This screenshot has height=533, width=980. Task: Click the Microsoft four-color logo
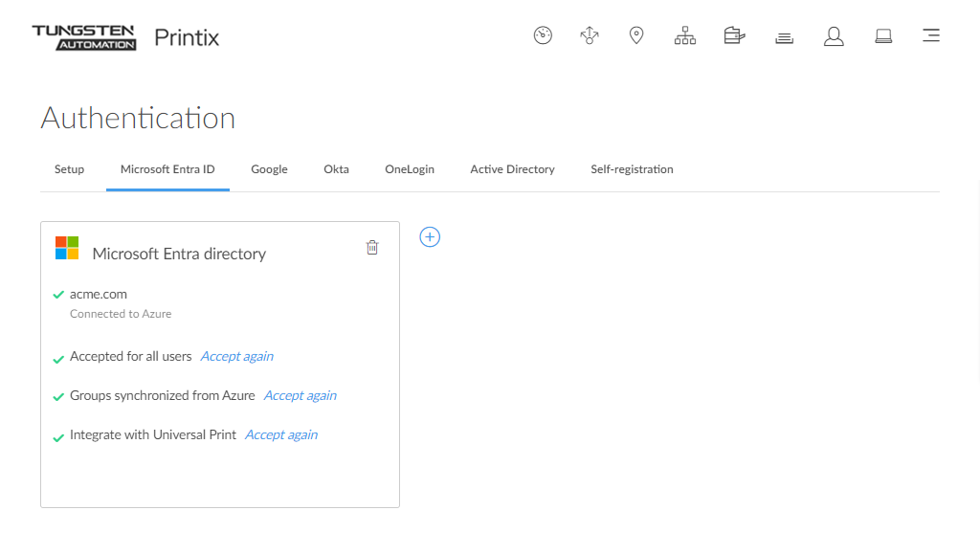point(67,248)
